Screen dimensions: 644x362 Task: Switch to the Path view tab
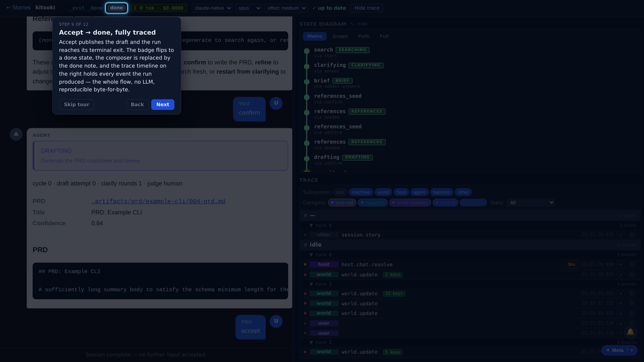point(363,36)
